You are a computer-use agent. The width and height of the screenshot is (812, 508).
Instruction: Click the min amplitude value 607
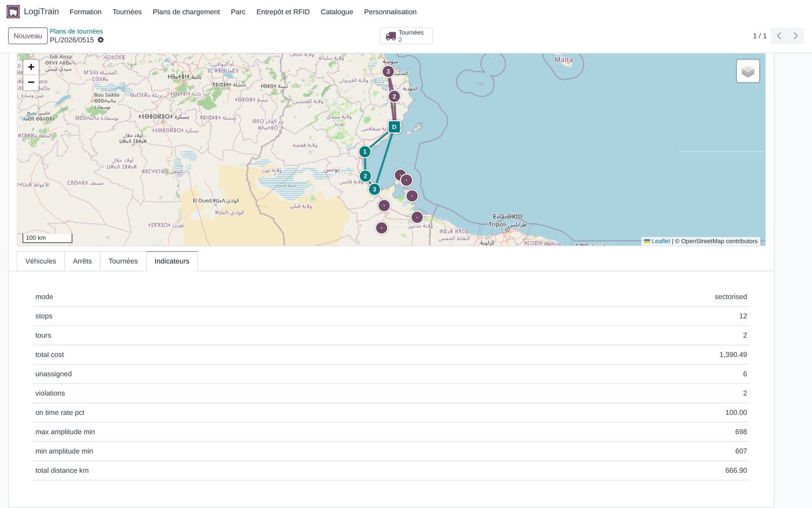click(741, 451)
